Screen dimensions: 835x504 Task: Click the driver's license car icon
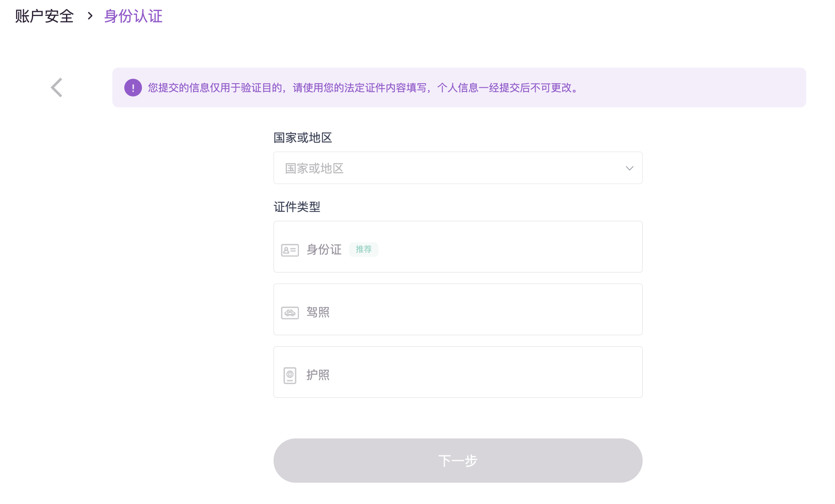[290, 313]
